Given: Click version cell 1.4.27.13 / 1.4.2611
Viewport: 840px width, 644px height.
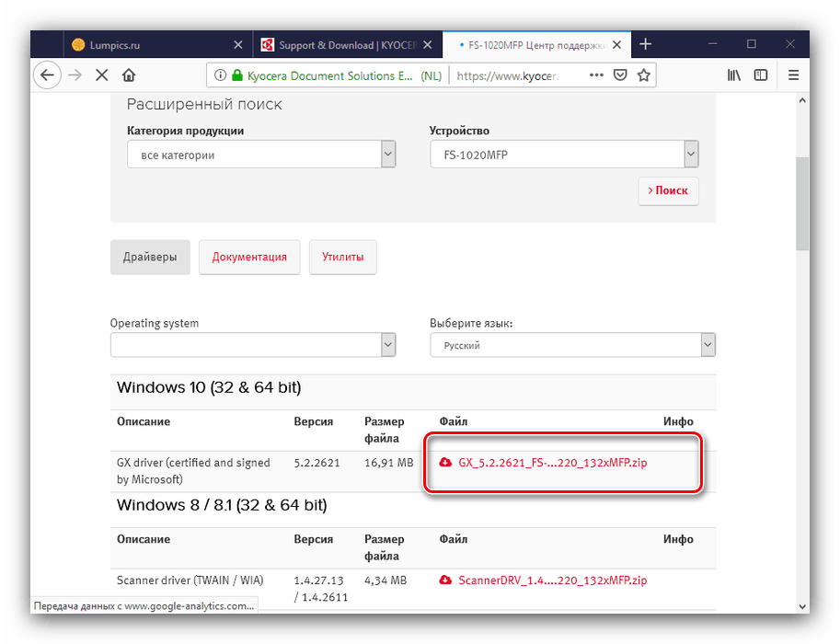Looking at the screenshot, I should click(x=321, y=588).
